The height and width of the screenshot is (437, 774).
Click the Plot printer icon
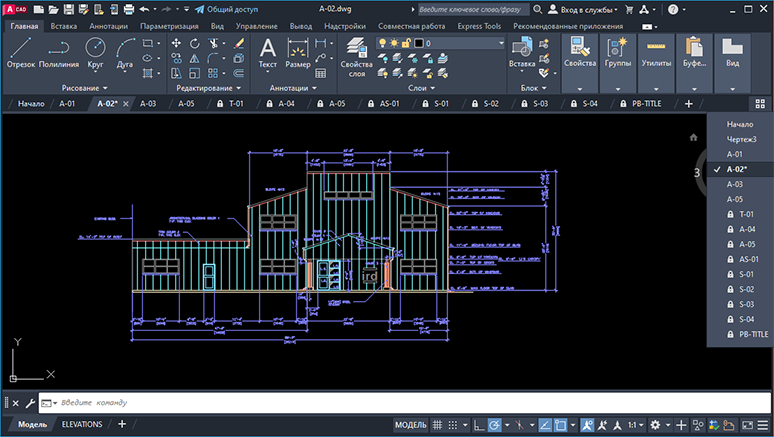click(129, 9)
